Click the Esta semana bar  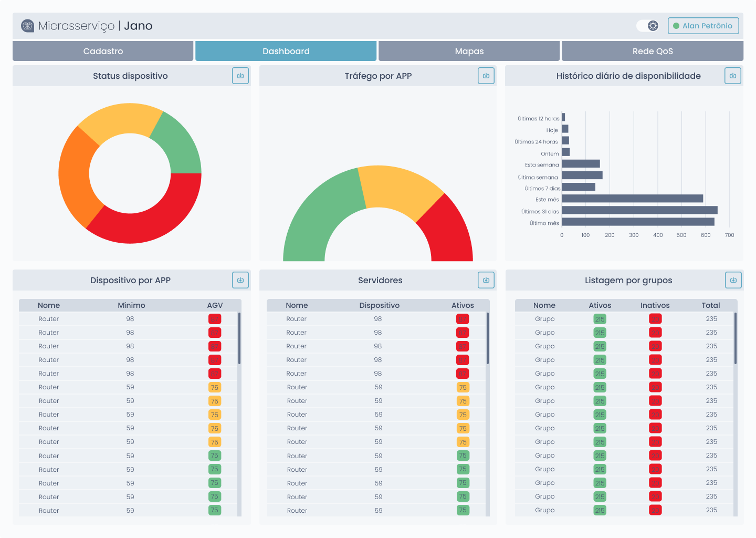(x=581, y=164)
